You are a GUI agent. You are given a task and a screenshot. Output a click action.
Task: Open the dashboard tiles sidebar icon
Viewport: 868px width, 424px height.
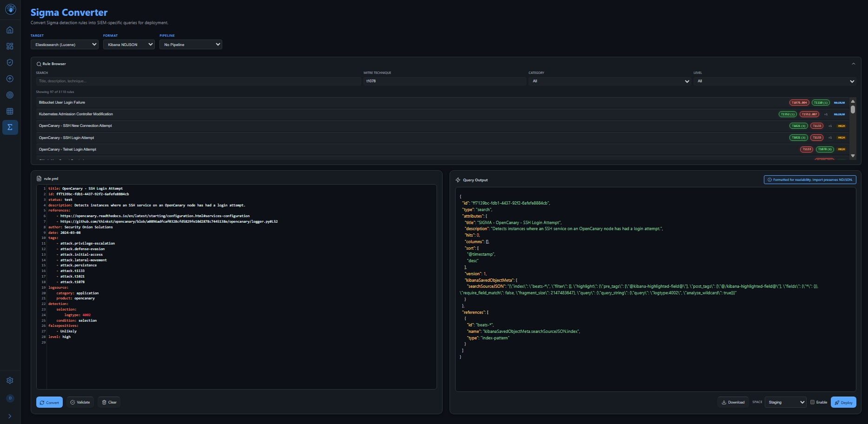click(x=10, y=46)
